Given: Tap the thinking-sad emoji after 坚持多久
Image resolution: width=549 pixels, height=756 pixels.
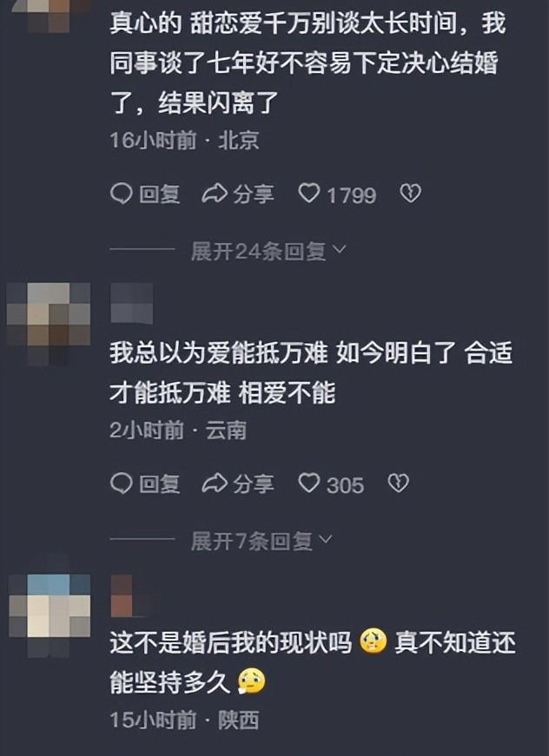Looking at the screenshot, I should 252,680.
